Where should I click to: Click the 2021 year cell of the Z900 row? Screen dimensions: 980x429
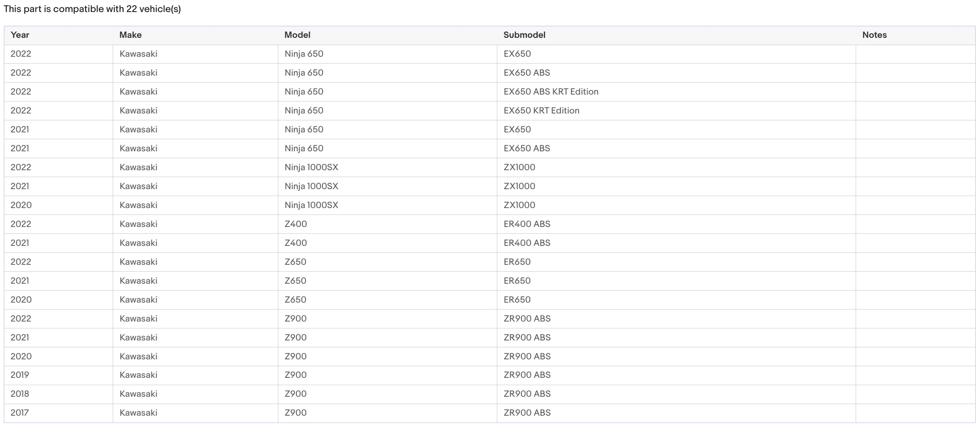[x=20, y=337]
